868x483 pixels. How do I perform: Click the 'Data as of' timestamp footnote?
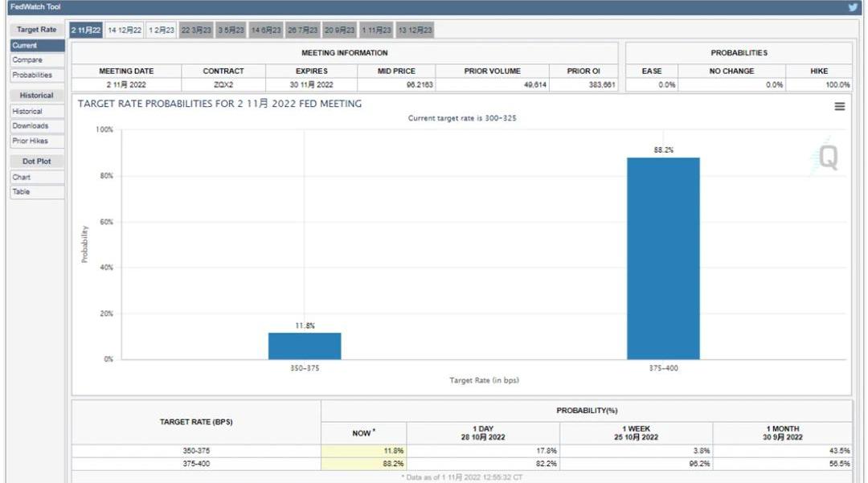[461, 477]
